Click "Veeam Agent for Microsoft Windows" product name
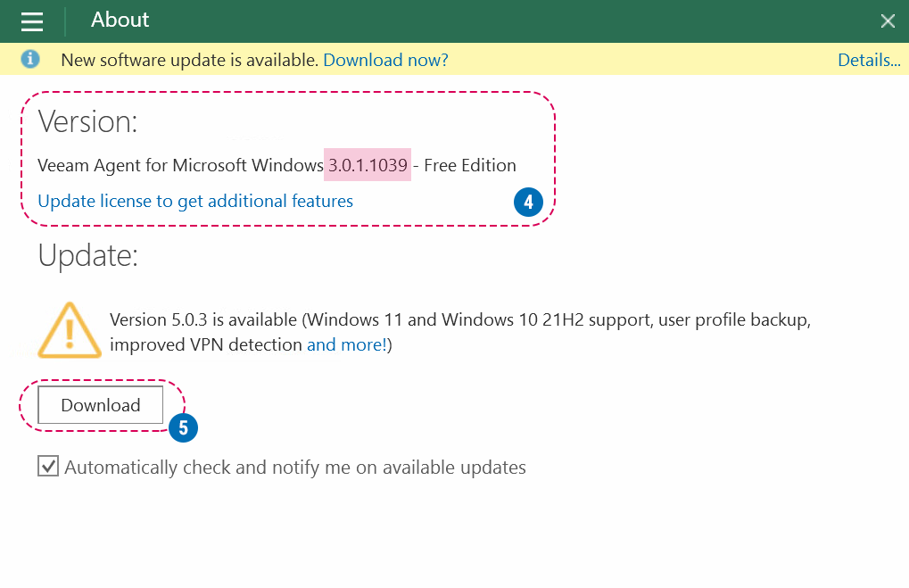Viewport: 909px width, 588px height. (x=180, y=165)
